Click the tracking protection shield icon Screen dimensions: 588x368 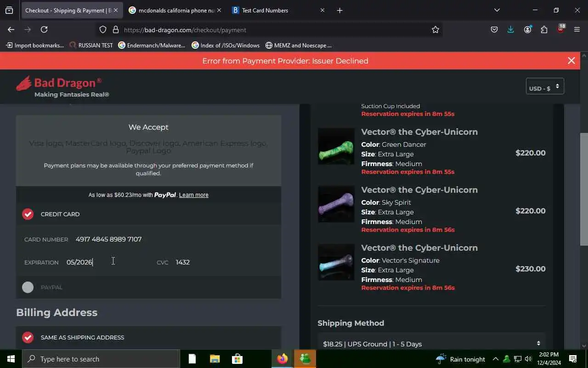point(103,29)
